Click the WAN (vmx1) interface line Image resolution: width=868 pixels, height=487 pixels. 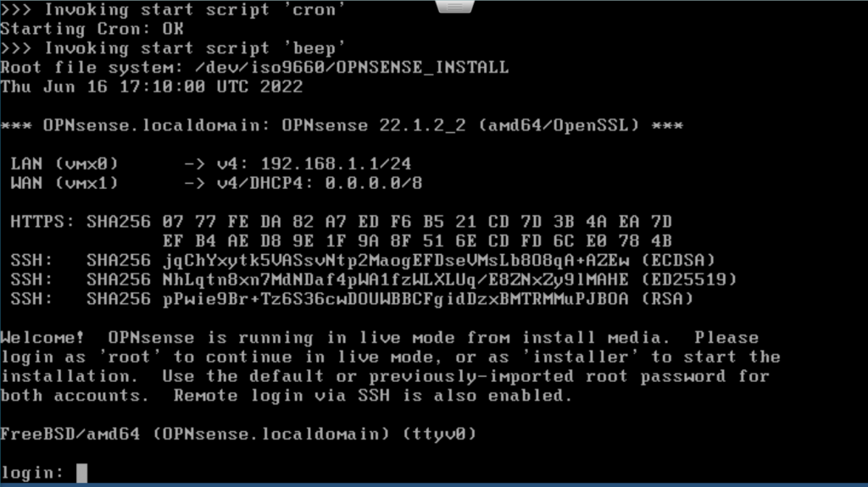coord(216,183)
